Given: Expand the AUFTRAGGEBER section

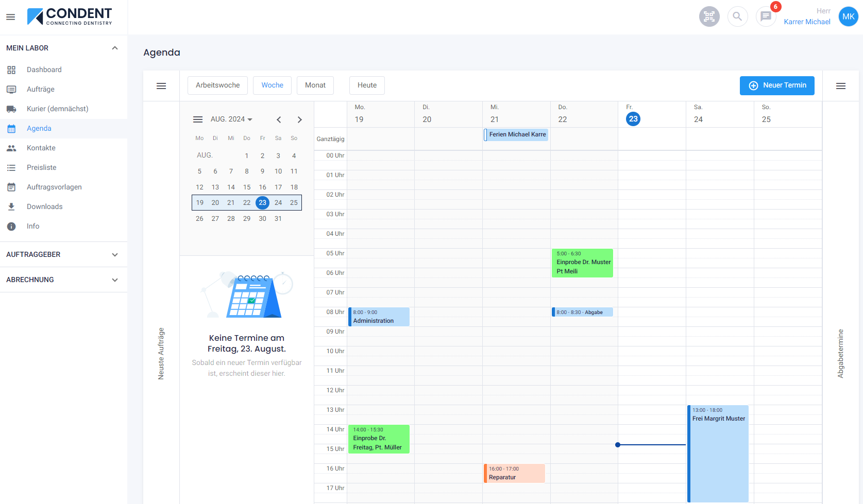Looking at the screenshot, I should point(114,254).
